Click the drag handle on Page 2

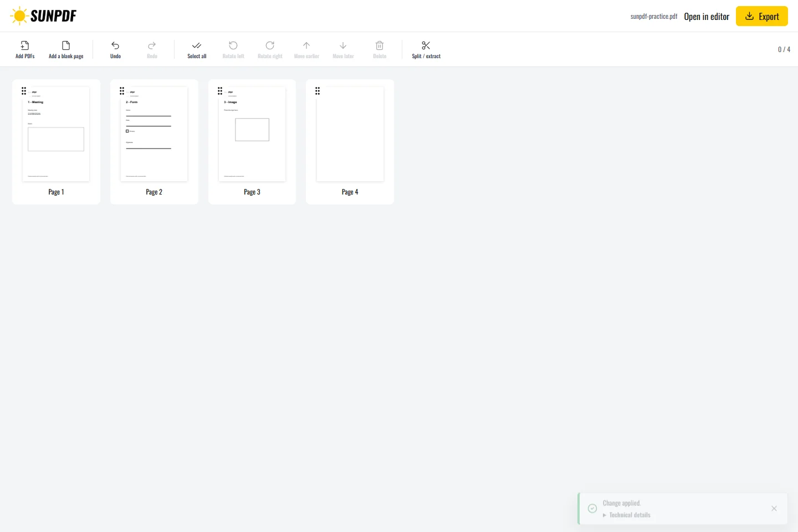pyautogui.click(x=122, y=91)
